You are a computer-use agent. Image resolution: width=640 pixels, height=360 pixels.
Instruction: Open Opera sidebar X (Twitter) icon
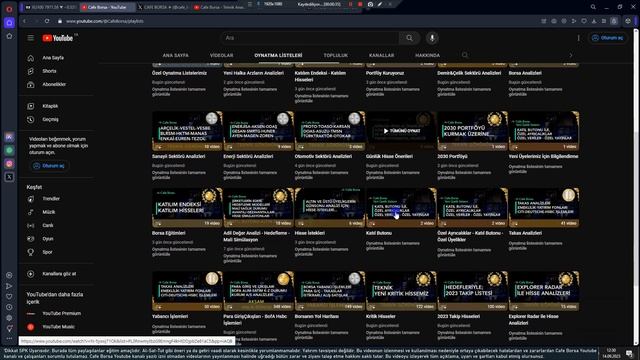coord(9,177)
